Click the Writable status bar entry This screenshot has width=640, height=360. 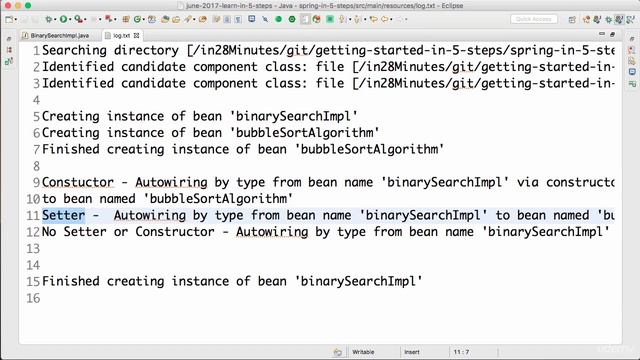pos(363,352)
